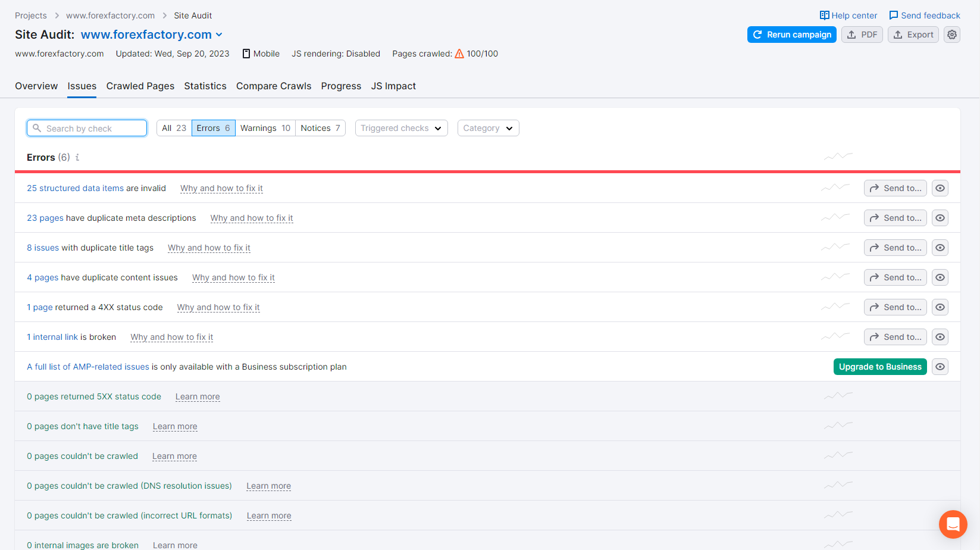Click the trend sparkline for duplicate meta descriptions
This screenshot has width=980, height=550.
click(x=835, y=217)
